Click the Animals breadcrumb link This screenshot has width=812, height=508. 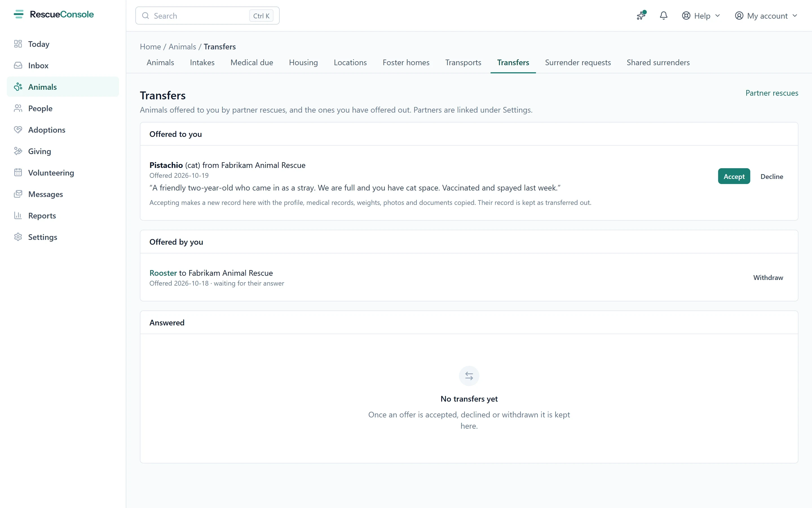click(x=182, y=47)
